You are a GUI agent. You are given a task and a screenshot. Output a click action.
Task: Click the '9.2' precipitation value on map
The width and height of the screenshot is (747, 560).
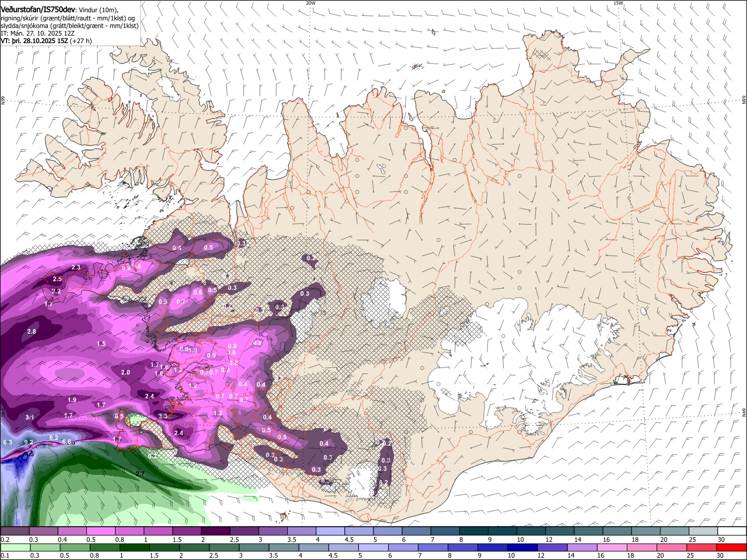(28, 442)
